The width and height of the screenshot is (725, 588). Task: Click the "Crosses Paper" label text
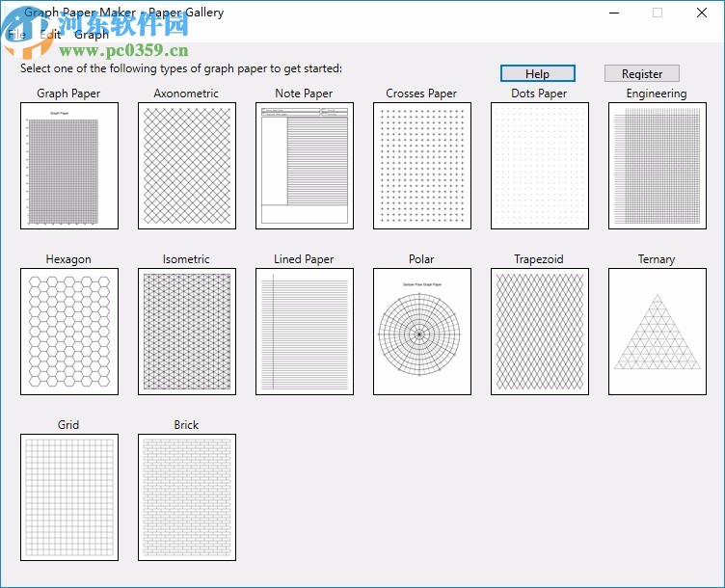click(421, 94)
